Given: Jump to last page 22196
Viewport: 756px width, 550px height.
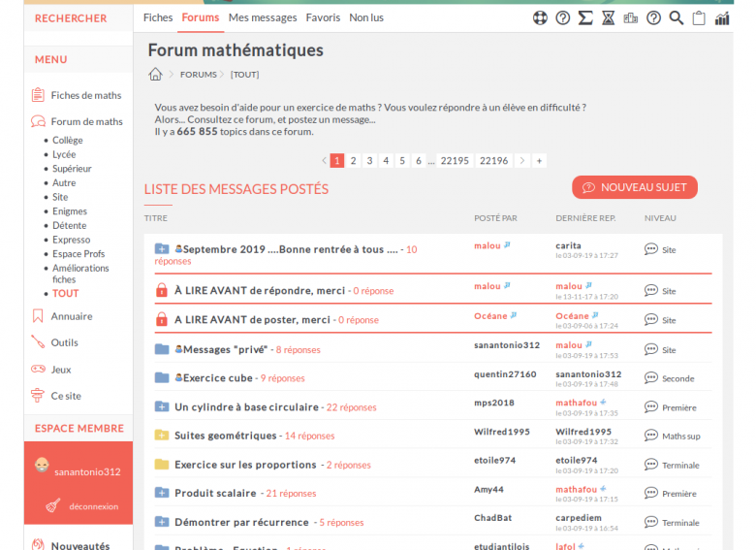Looking at the screenshot, I should coord(493,161).
